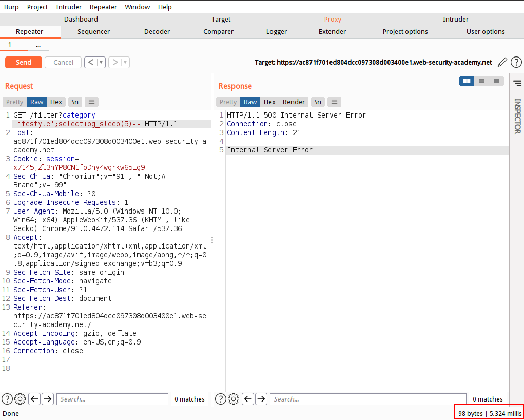Click the session cookie value text
This screenshot has height=420, width=524.
point(79,167)
